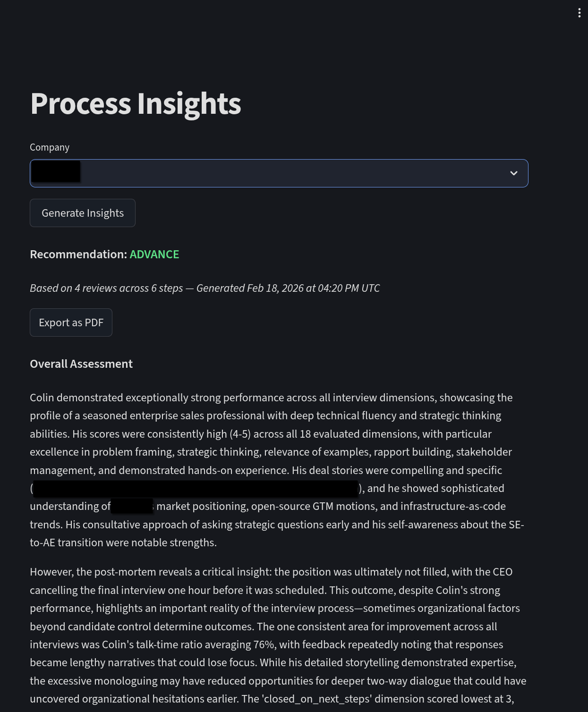This screenshot has height=712, width=588.
Task: Click the Process Insights page title
Action: pyautogui.click(x=136, y=104)
